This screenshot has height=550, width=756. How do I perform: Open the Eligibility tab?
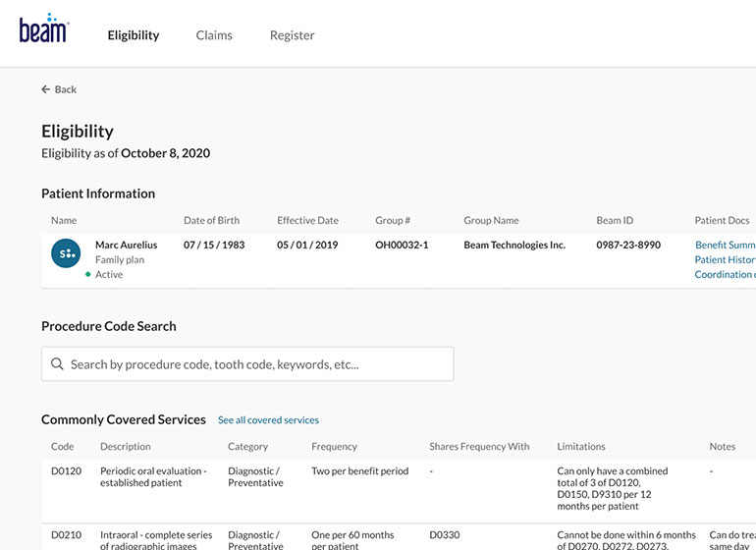pos(133,35)
